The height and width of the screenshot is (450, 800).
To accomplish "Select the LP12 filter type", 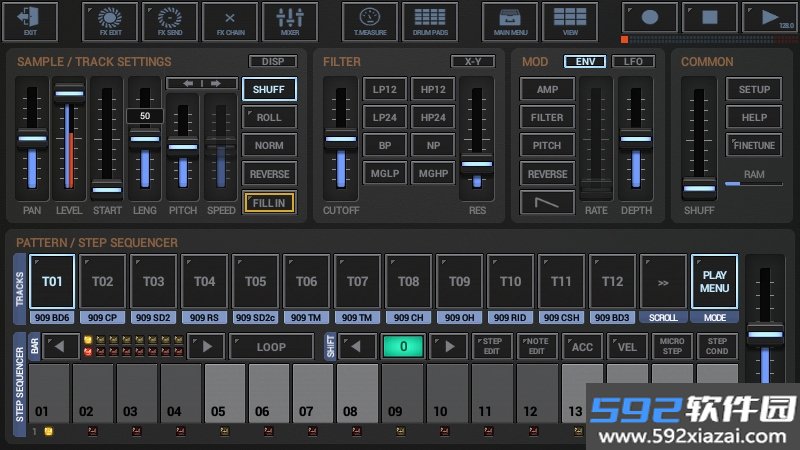I will (384, 89).
